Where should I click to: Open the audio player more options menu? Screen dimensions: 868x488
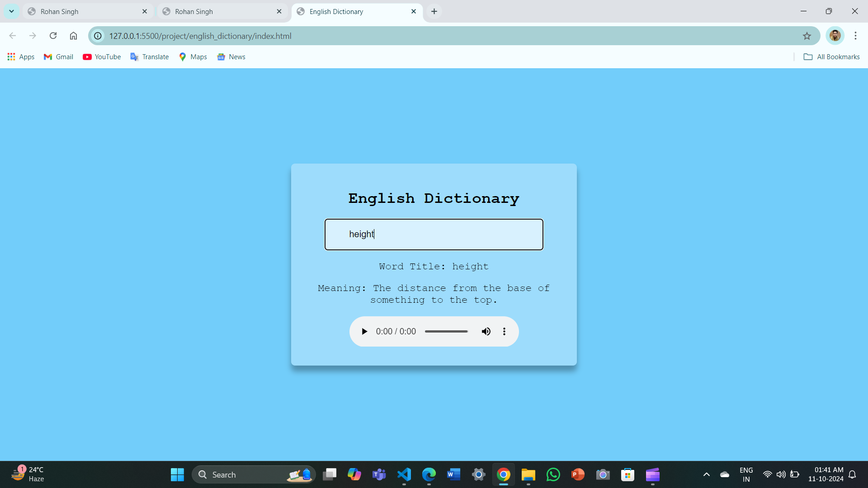tap(504, 332)
